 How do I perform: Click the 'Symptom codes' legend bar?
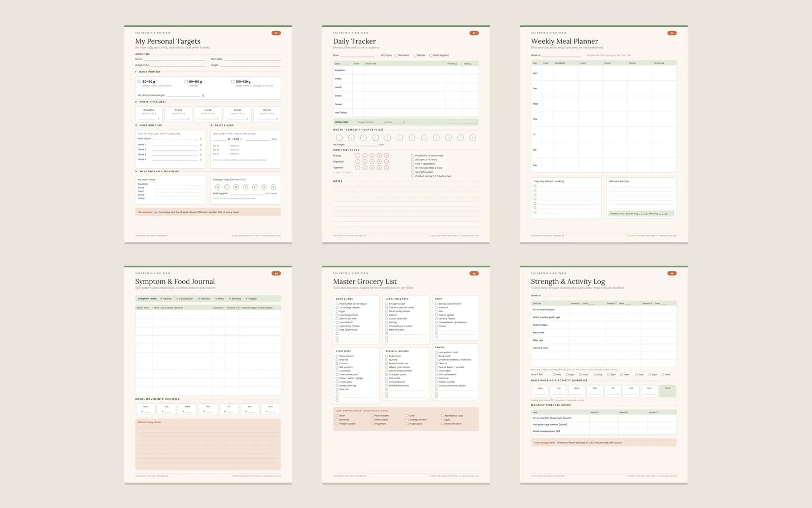point(208,299)
